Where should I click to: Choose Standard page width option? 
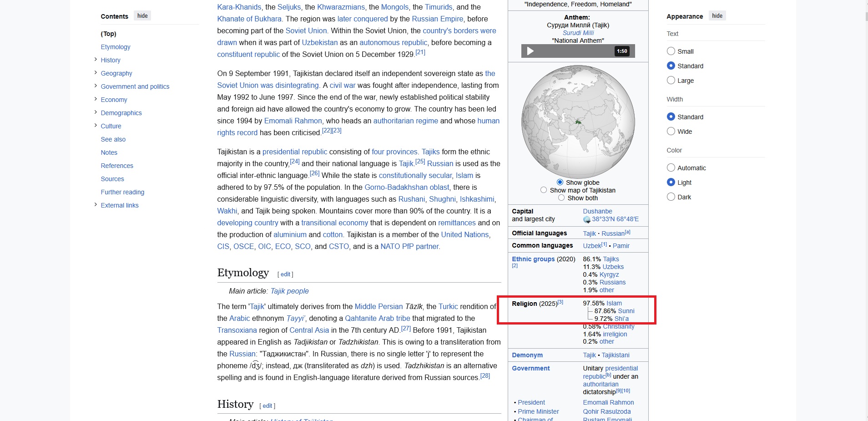(x=671, y=117)
